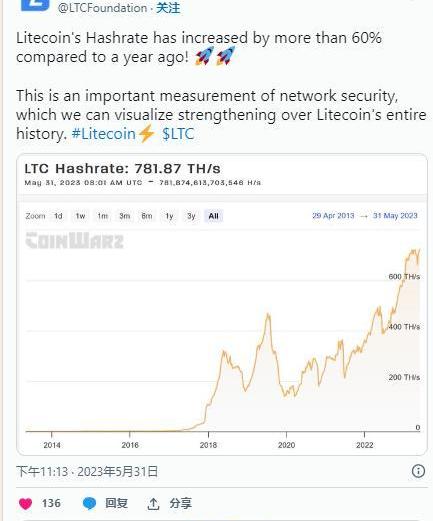Click the pink heart like icon
This screenshot has height=521, width=433.
point(25,503)
